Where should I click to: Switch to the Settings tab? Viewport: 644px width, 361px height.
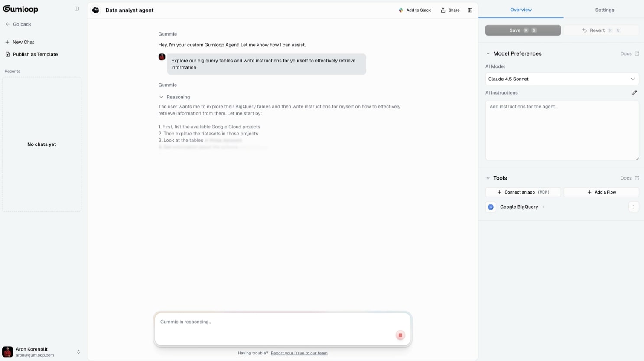[x=605, y=10]
